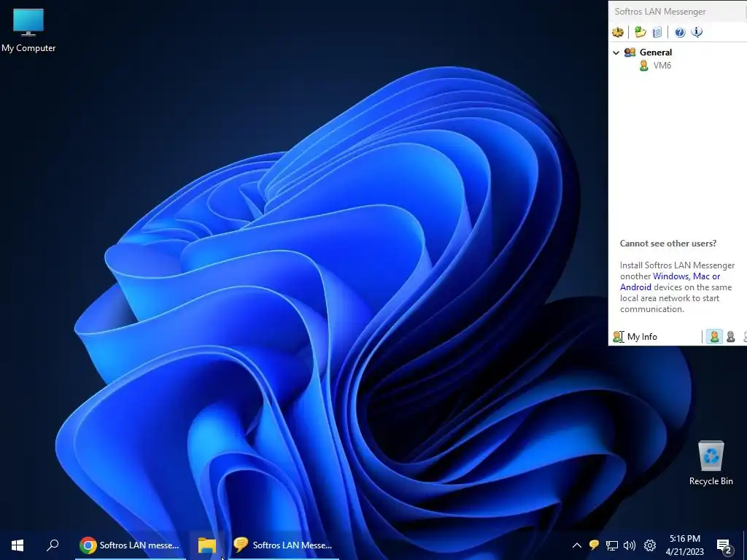
Task: Switch to the Chrome Softros LAN messenger window
Action: click(x=131, y=545)
